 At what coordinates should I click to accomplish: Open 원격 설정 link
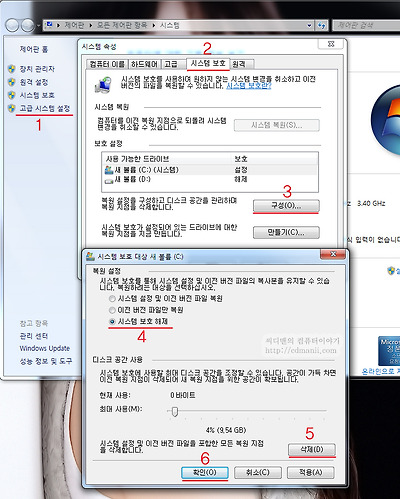(34, 82)
